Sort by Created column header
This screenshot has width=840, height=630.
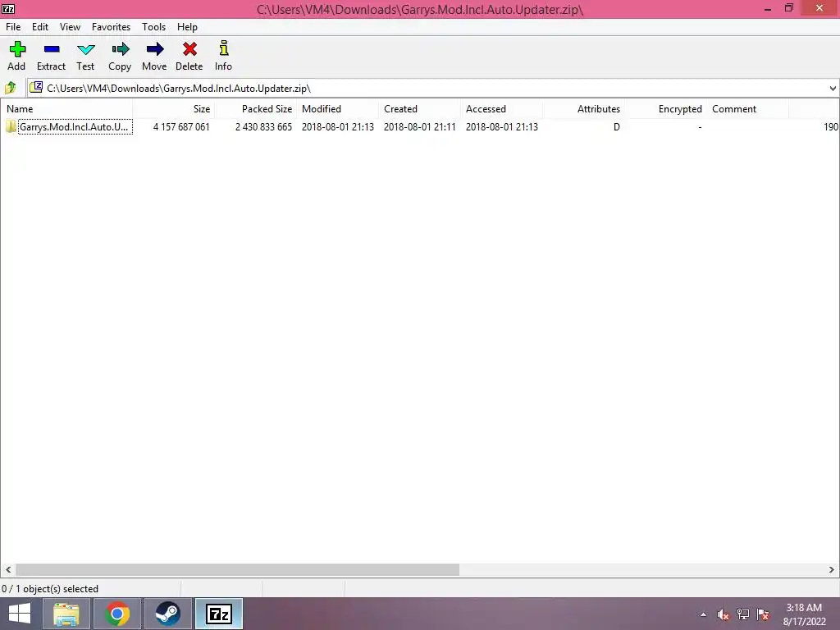419,109
